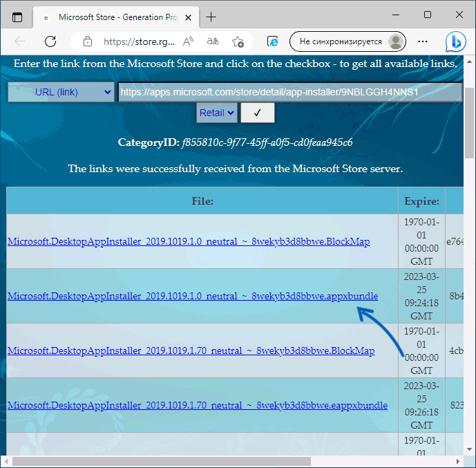
Task: Toggle Internet Explorer mode icon
Action: [x=272, y=41]
